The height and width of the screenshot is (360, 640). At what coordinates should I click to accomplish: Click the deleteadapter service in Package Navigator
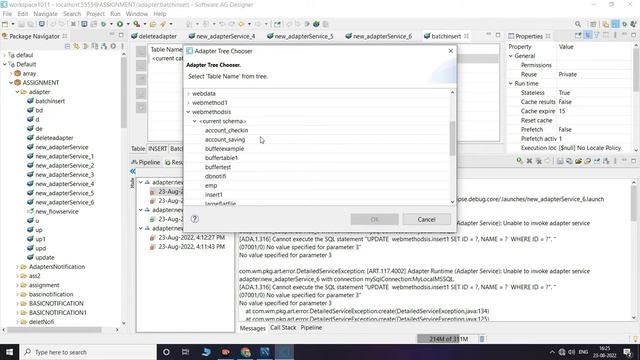tap(54, 138)
